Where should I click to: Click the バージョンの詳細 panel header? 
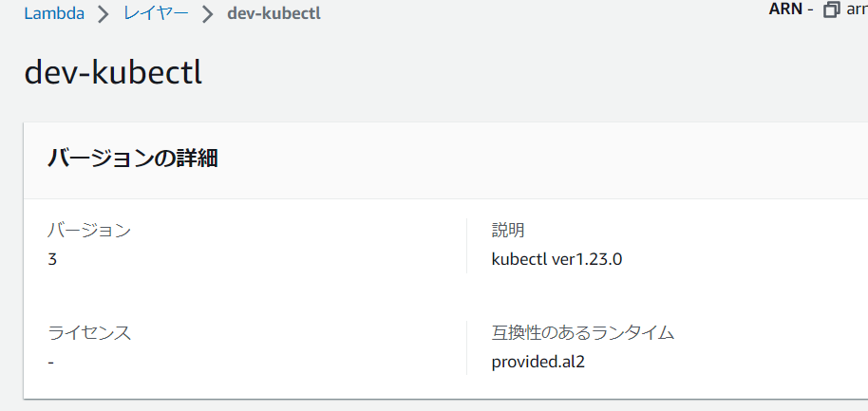click(133, 159)
